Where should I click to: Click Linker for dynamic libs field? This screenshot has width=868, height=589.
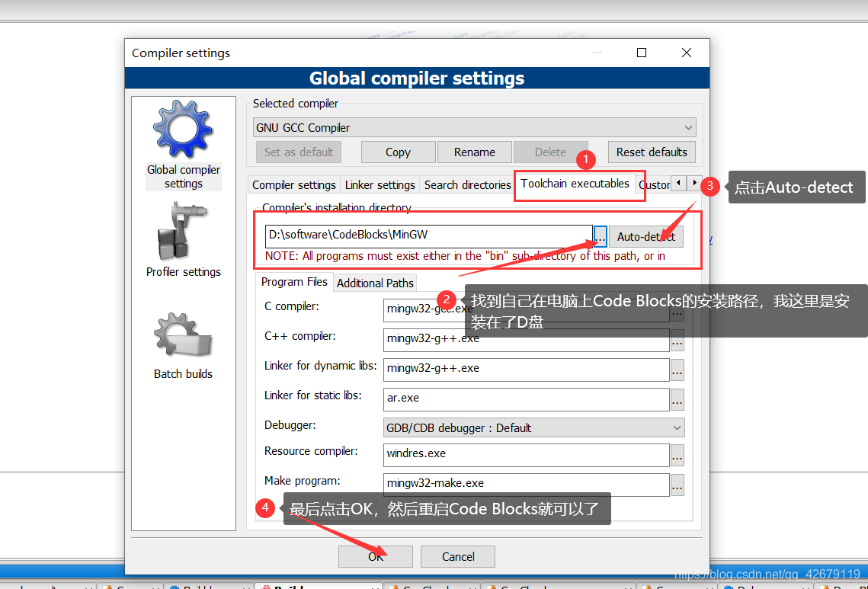click(x=526, y=370)
